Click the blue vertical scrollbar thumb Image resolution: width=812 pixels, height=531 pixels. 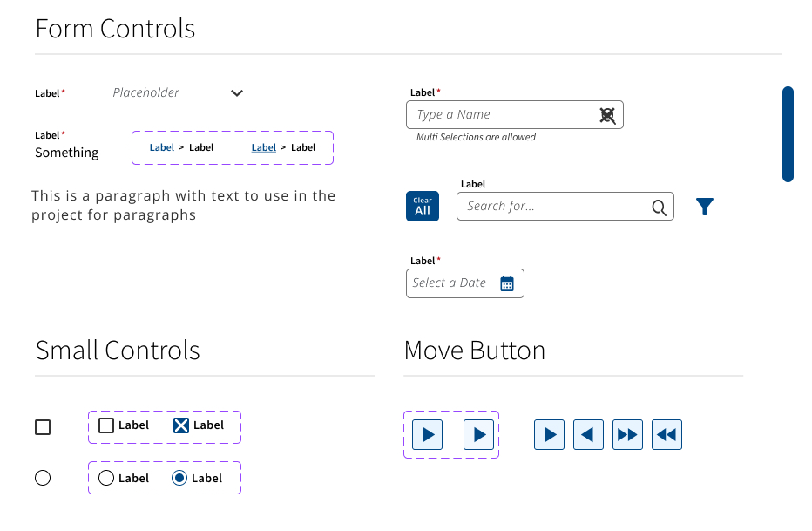[788, 133]
